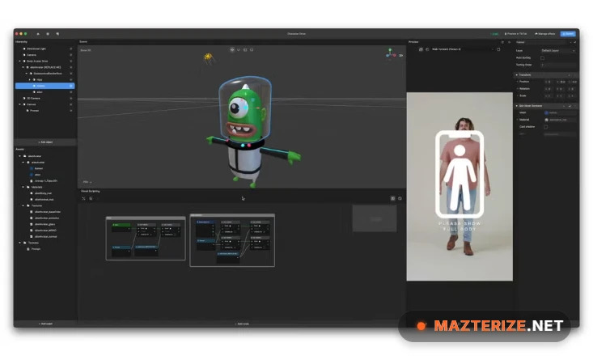593x364 pixels.
Task: Click the Preview in TikTok button
Action: pos(518,34)
